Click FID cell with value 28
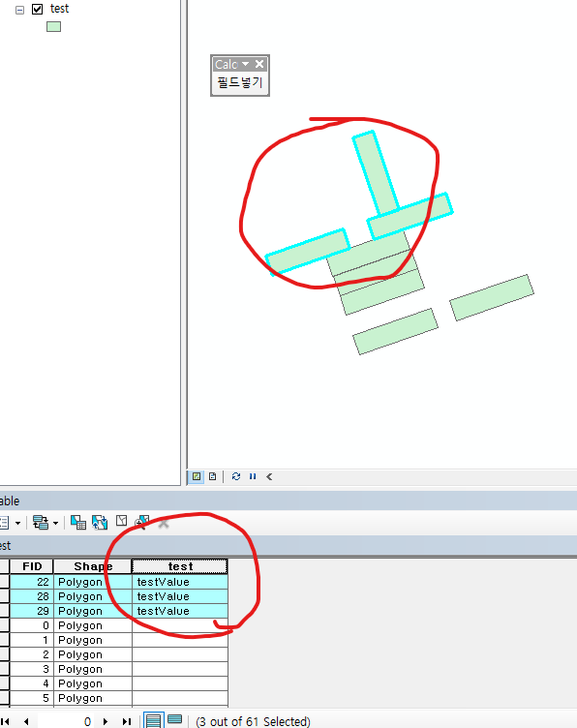 32,596
